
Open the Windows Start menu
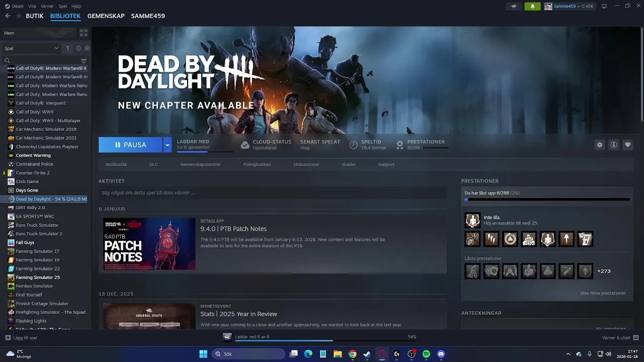pyautogui.click(x=203, y=354)
